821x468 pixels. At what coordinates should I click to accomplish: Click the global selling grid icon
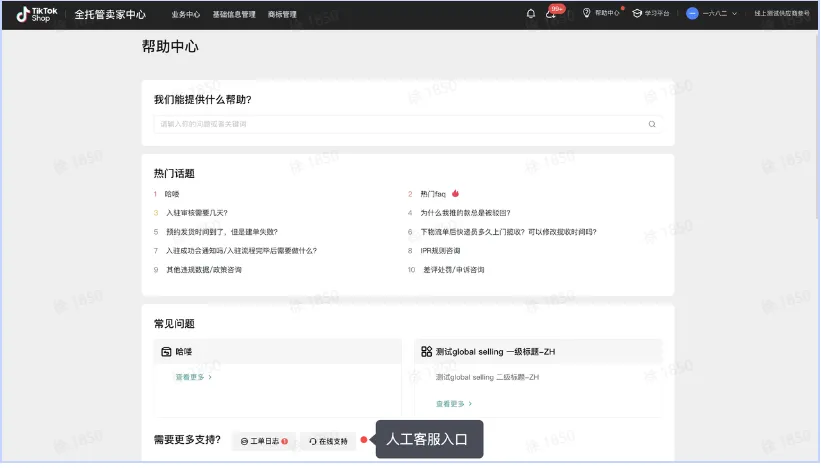point(426,352)
